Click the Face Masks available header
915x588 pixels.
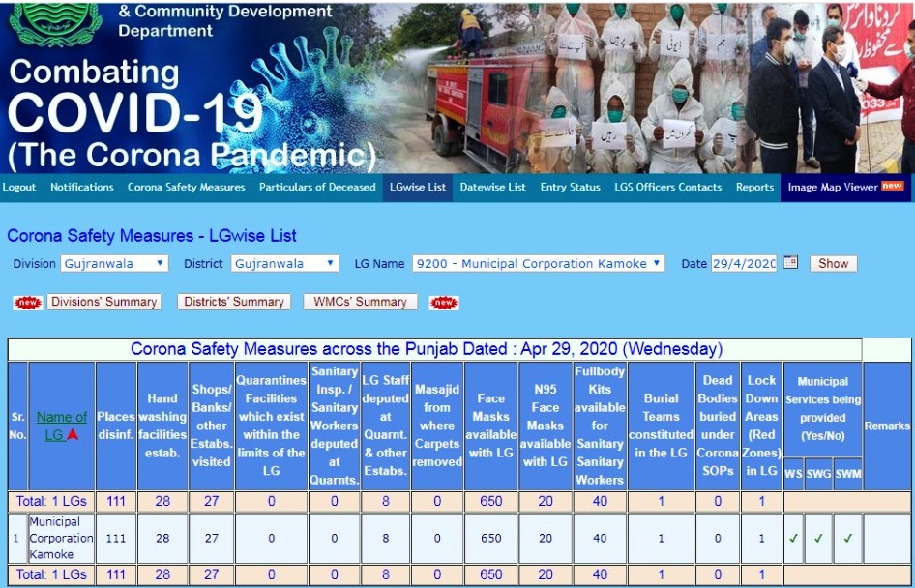pos(490,426)
